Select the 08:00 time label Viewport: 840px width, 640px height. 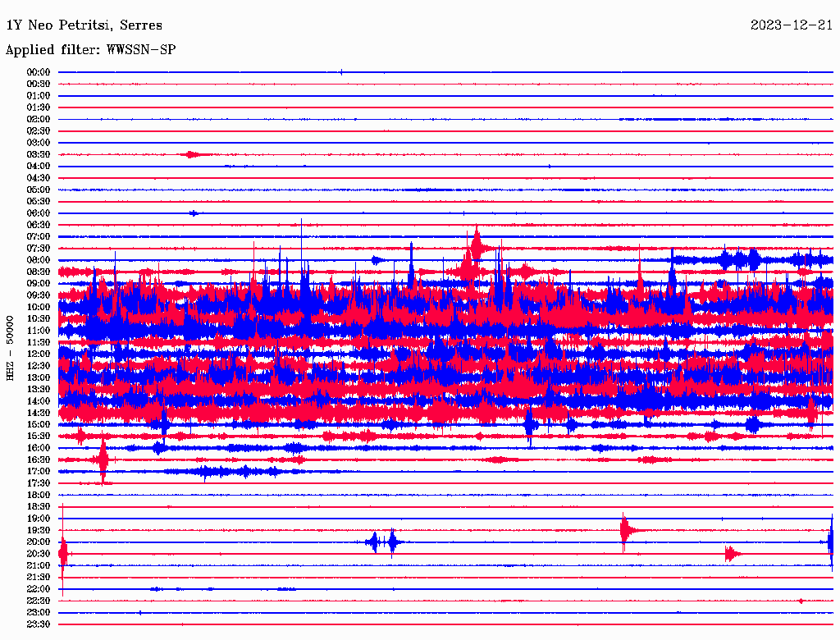coord(39,260)
